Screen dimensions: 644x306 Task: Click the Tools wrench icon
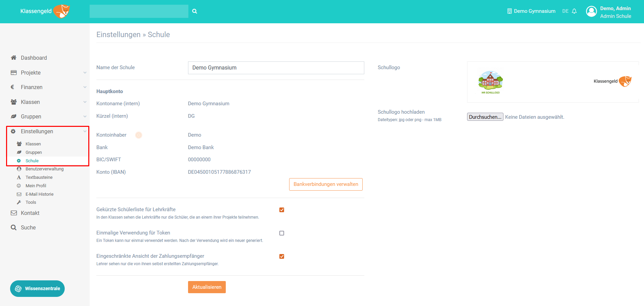[19, 202]
